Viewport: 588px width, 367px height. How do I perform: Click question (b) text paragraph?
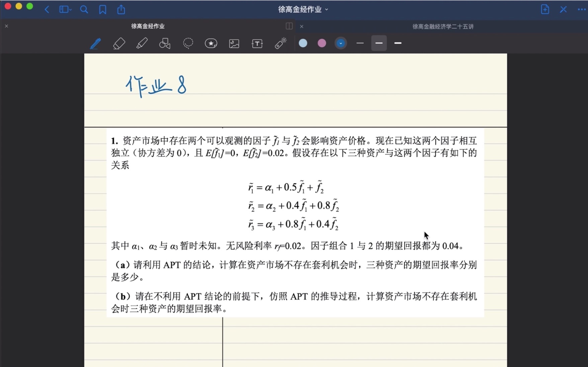pos(295,302)
